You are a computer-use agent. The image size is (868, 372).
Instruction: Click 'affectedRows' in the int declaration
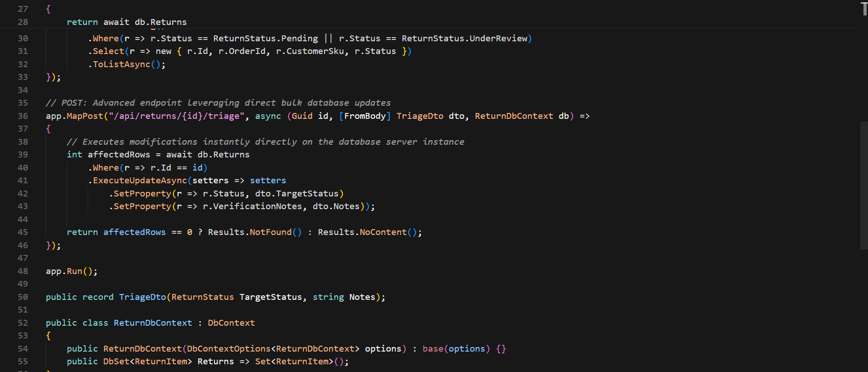119,155
